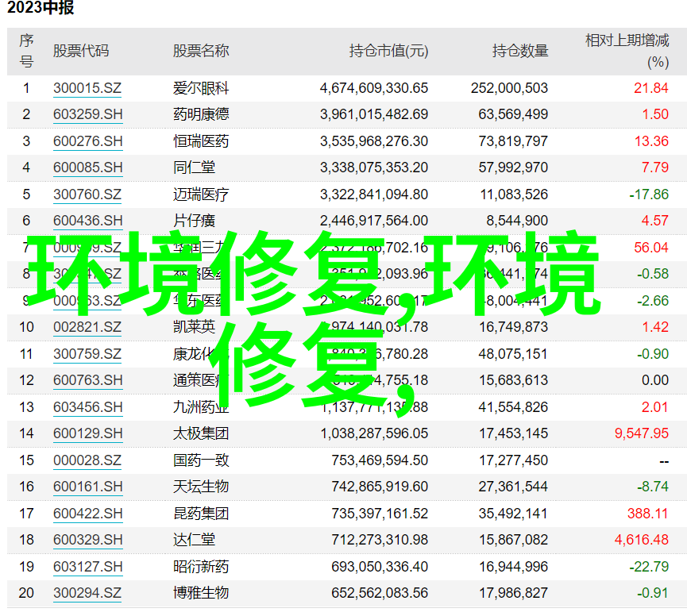Click change value 56.04

coord(651,248)
